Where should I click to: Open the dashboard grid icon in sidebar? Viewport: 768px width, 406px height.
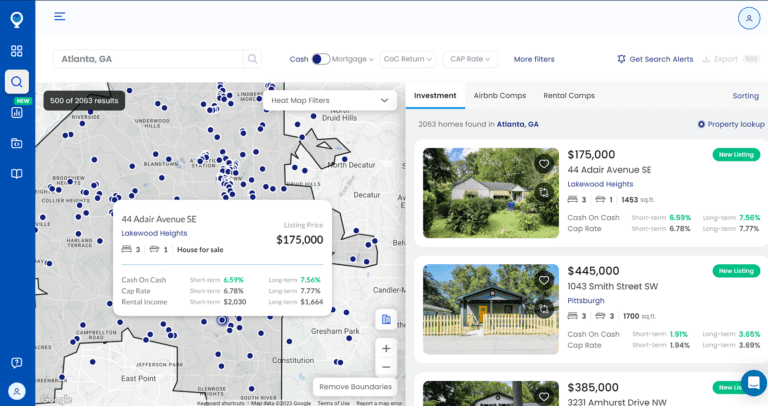tap(17, 51)
